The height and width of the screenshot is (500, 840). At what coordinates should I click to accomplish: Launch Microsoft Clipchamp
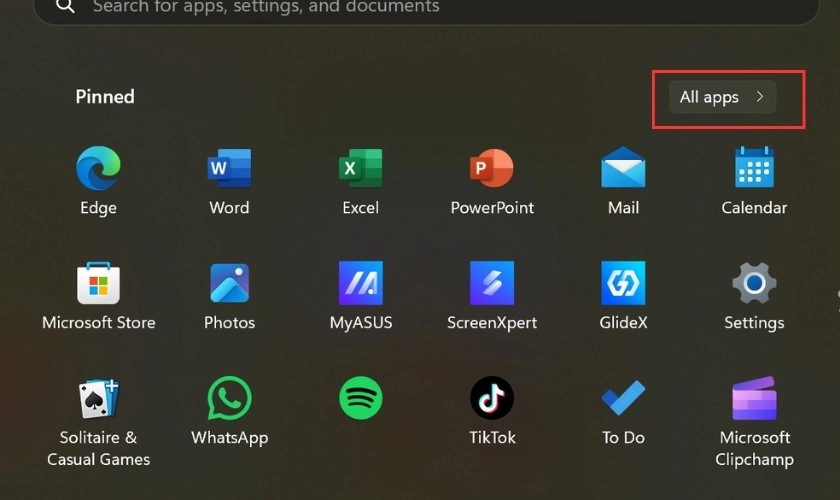pyautogui.click(x=754, y=398)
